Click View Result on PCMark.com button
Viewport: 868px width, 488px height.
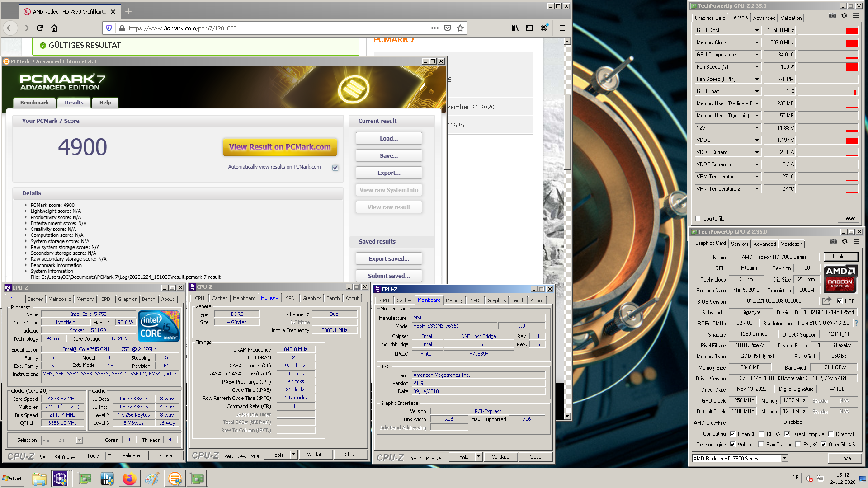tap(280, 147)
